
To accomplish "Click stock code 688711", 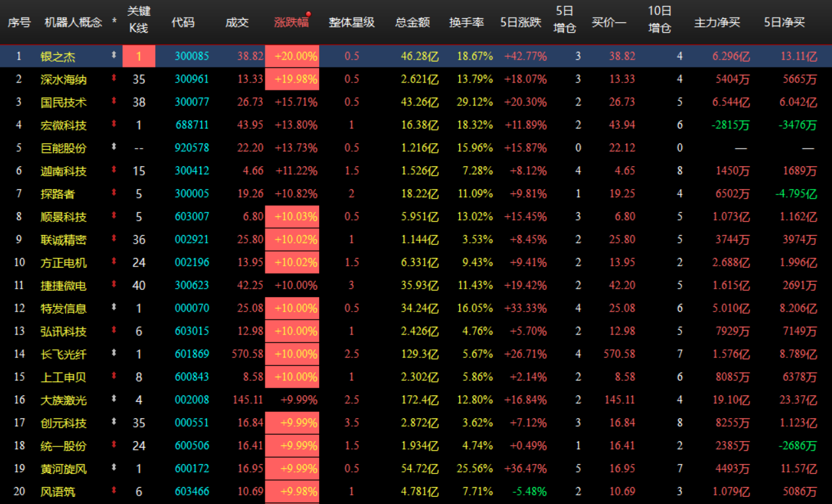I will 192,125.
